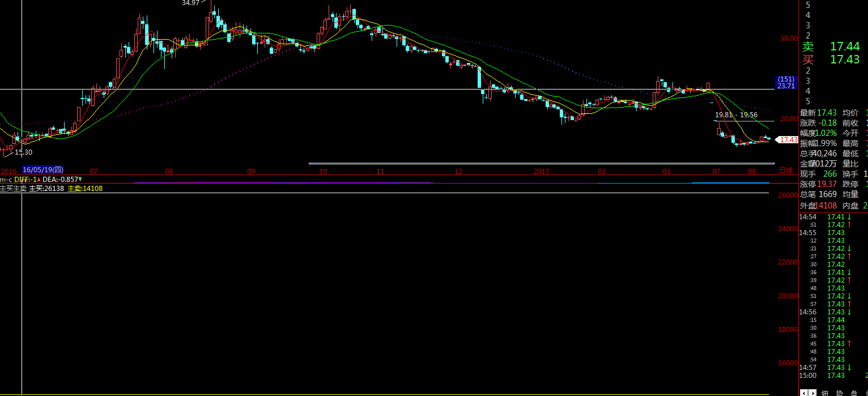
Task: Select the 最新 17.43 quote row
Action: point(818,113)
